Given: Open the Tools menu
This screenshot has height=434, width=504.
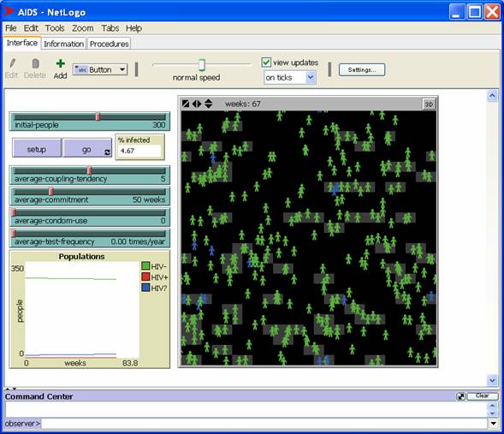Looking at the screenshot, I should [x=55, y=28].
